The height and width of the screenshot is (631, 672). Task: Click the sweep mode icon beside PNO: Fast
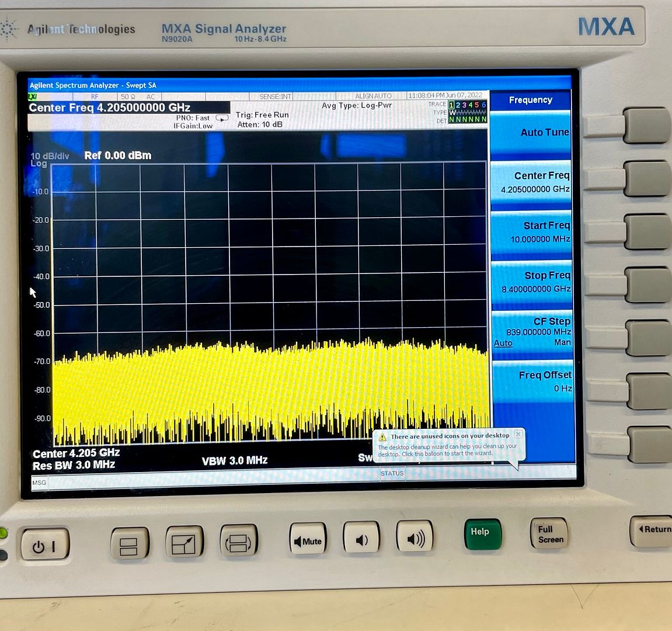tap(222, 118)
